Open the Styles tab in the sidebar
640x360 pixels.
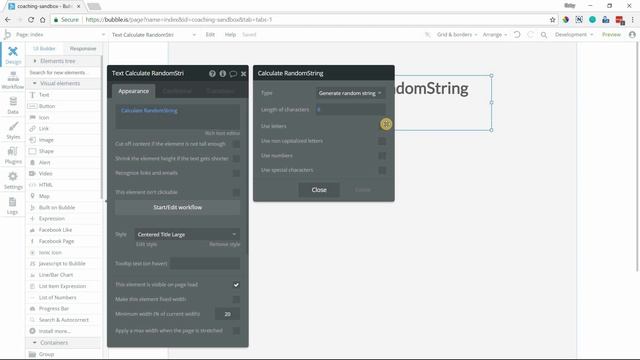13,131
